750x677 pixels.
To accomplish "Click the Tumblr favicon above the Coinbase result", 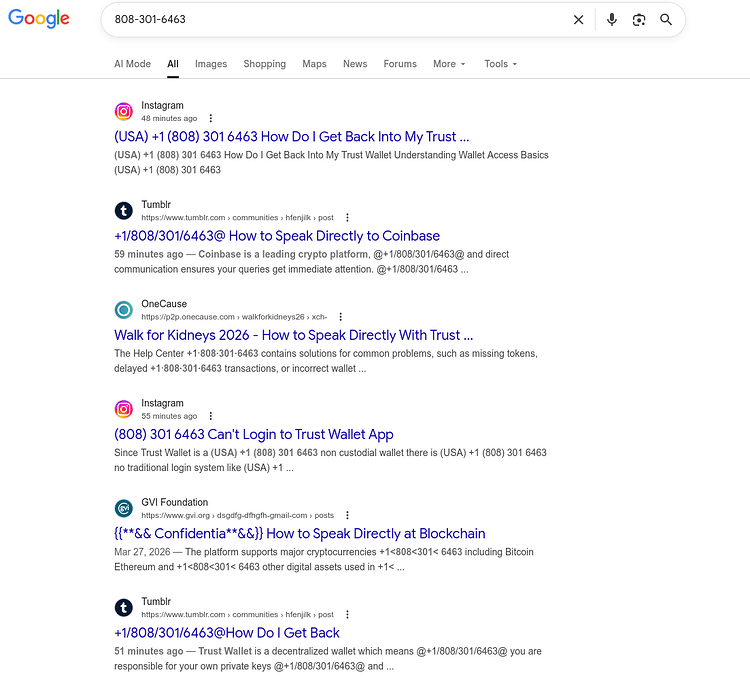I will click(x=123, y=211).
